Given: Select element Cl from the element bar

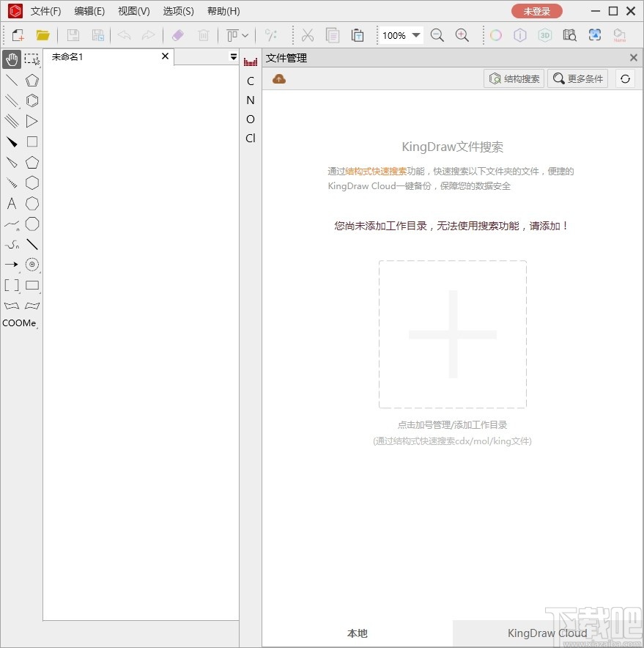Looking at the screenshot, I should (x=251, y=138).
